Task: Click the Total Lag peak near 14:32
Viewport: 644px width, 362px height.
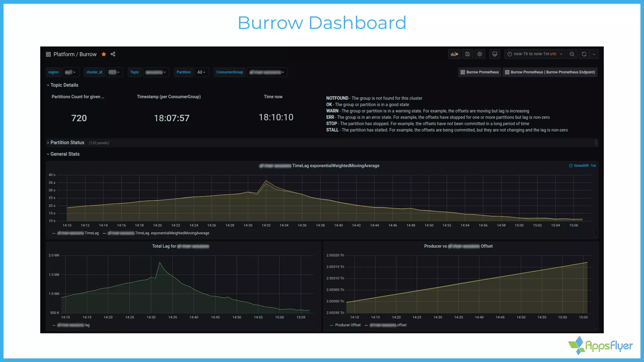Action: 160,262
